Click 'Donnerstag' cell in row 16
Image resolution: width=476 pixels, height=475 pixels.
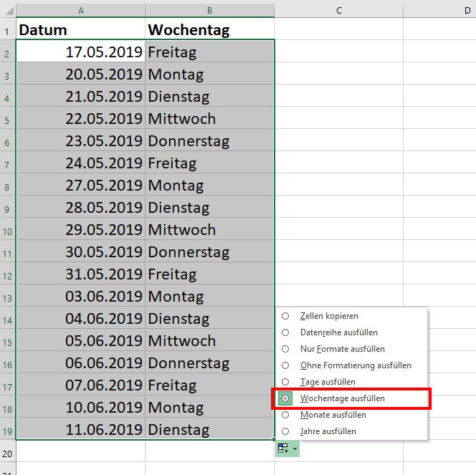(x=210, y=363)
